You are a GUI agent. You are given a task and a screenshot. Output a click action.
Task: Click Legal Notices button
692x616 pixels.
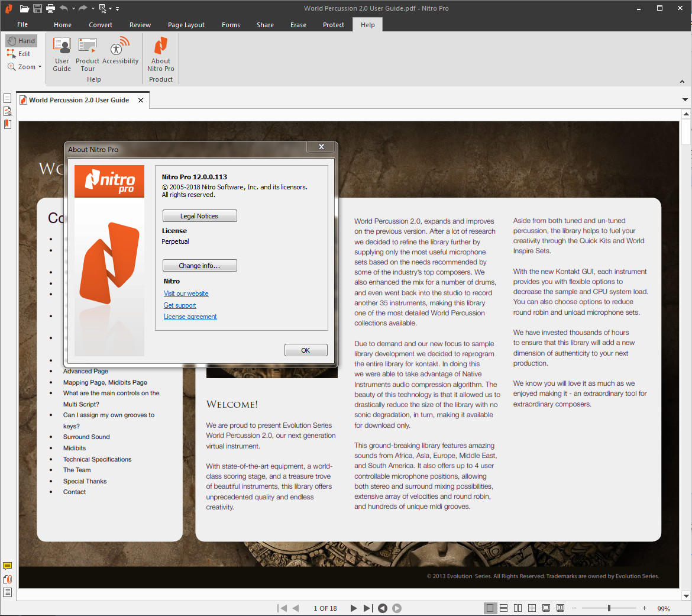point(199,216)
